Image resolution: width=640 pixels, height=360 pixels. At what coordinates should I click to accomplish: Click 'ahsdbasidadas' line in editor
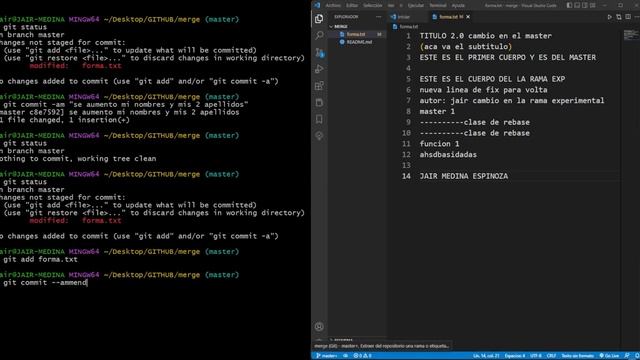(x=448, y=155)
